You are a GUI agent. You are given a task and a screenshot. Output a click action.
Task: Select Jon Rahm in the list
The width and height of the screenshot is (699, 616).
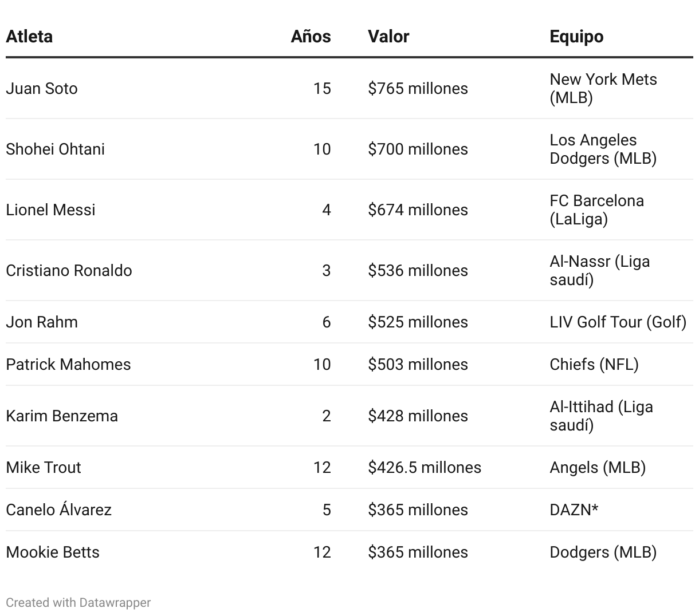[42, 322]
